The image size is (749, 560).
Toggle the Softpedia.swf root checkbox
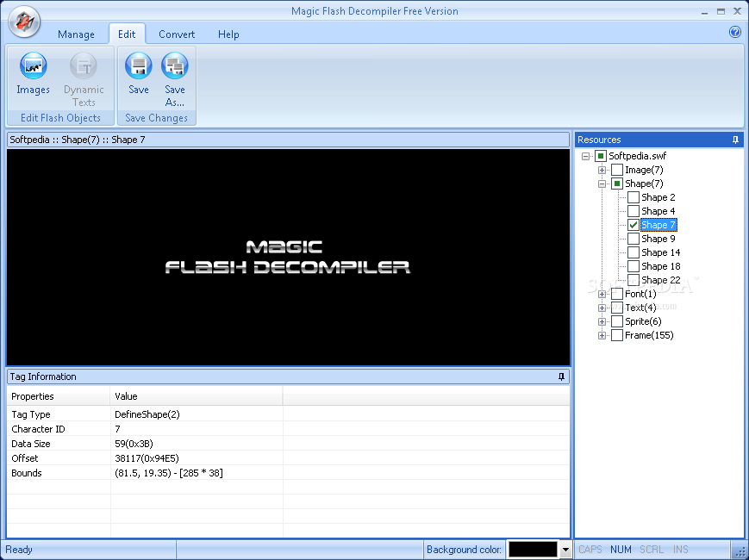pyautogui.click(x=601, y=156)
